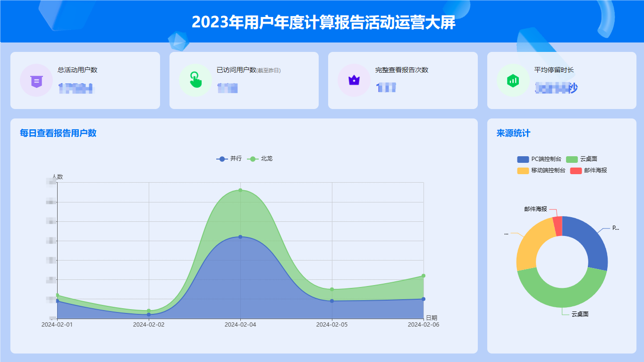The width and height of the screenshot is (644, 362).
Task: Click the green hexagon chart icon for 平均停留时长
Action: tap(513, 80)
